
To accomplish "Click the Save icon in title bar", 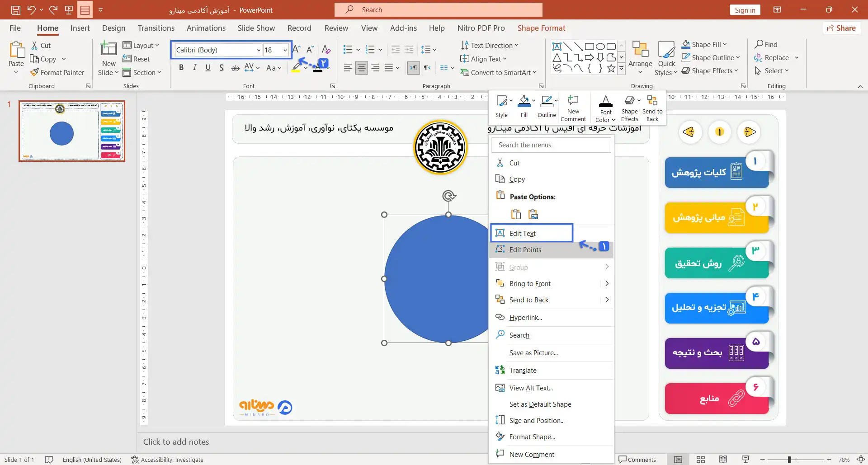I will pyautogui.click(x=16, y=9).
